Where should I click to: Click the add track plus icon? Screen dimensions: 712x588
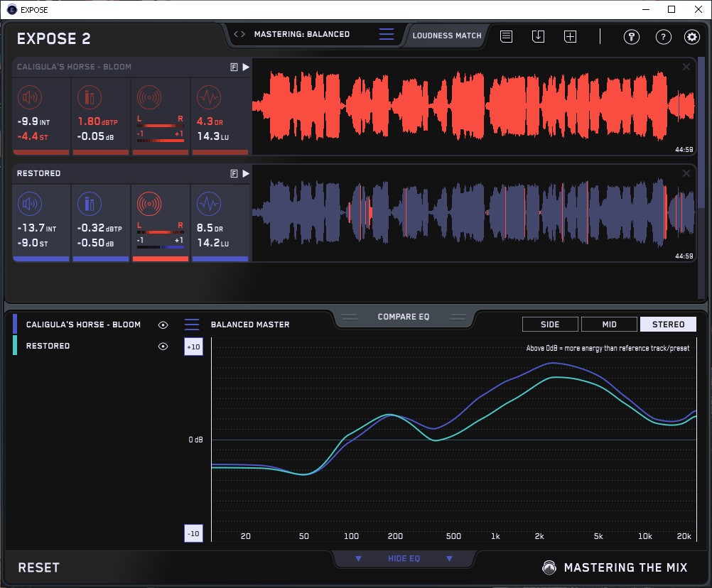pos(571,36)
